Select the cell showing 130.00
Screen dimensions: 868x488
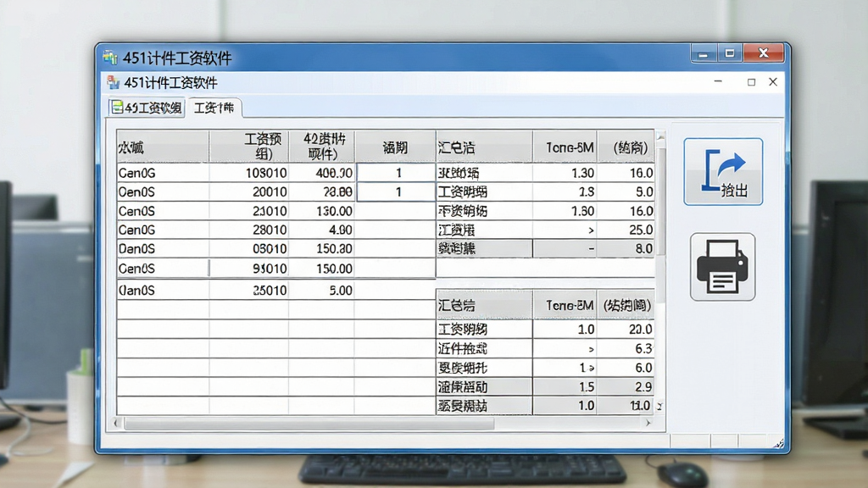[x=322, y=211]
